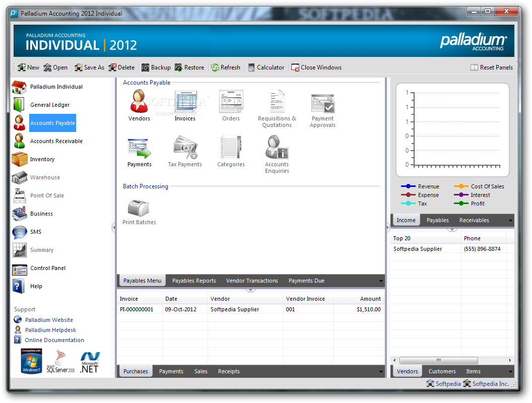Open the Purchases tab-strip dropdown arrow
Viewport: 532px width, 403px height.
(381, 372)
